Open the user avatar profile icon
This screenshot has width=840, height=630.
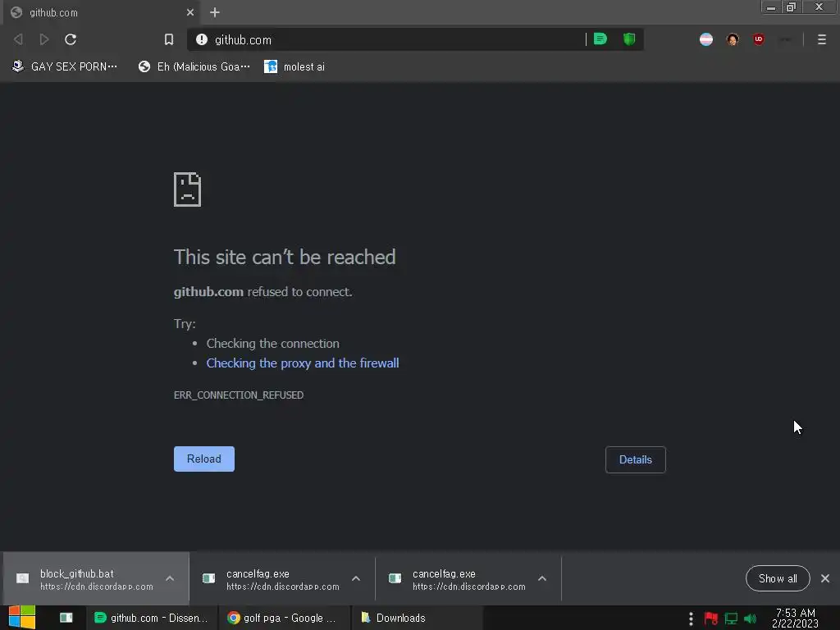pyautogui.click(x=733, y=39)
